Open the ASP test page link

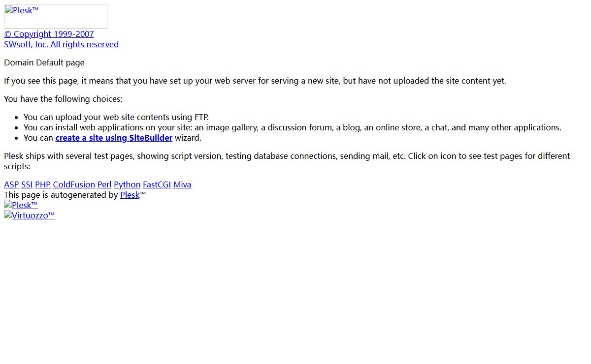[x=11, y=184]
